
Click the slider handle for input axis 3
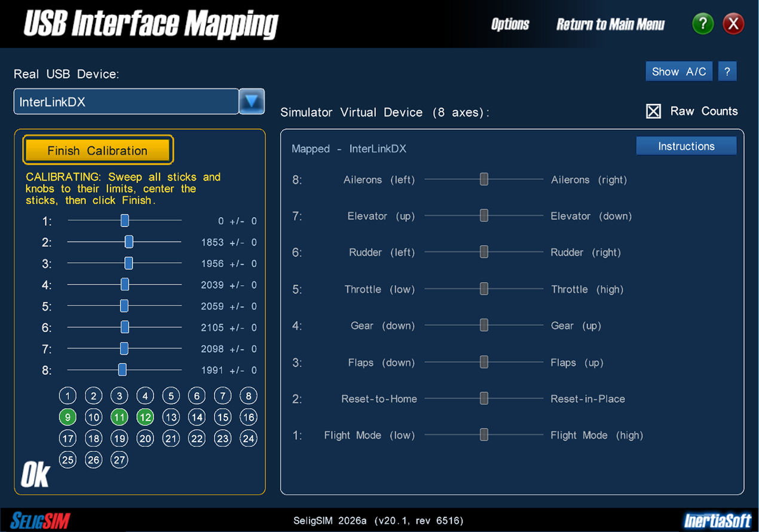point(128,264)
